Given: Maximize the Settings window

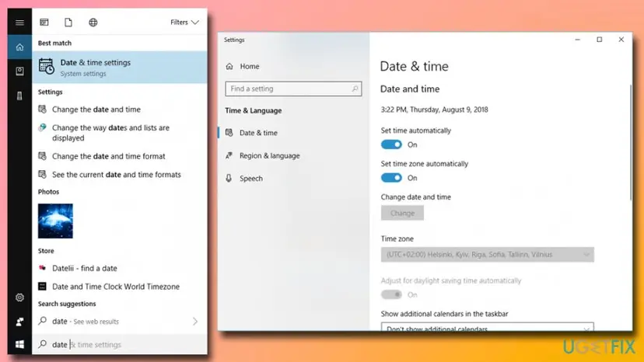Looking at the screenshot, I should point(599,40).
